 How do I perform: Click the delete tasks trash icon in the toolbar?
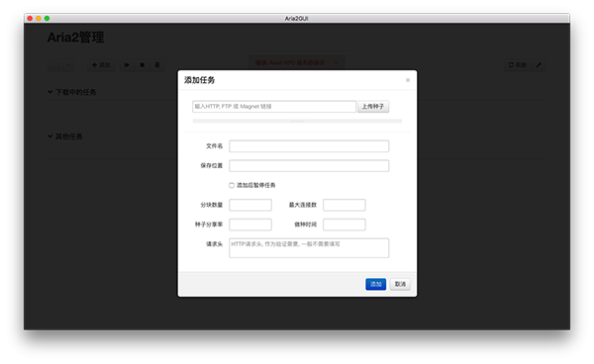click(157, 65)
